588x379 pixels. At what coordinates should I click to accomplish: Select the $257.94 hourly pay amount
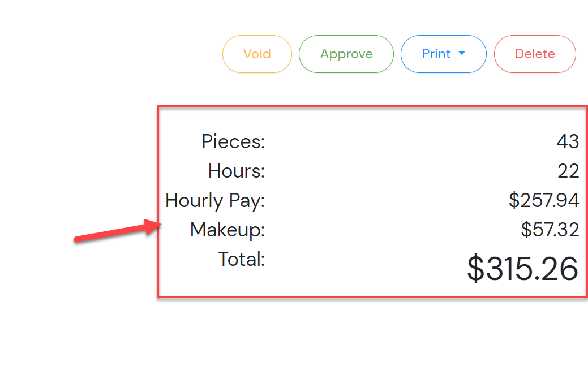point(544,200)
